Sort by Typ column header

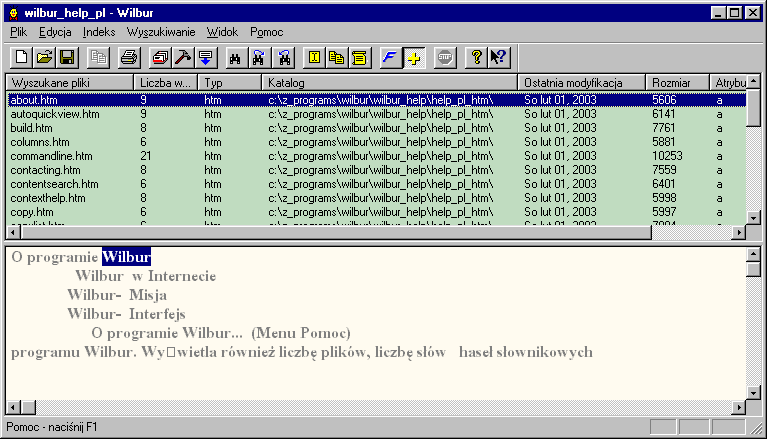click(230, 83)
